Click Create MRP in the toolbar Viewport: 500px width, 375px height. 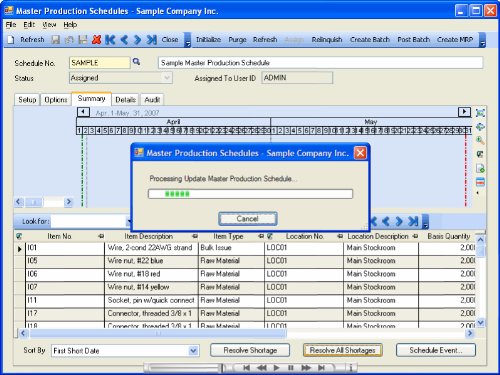(x=455, y=40)
